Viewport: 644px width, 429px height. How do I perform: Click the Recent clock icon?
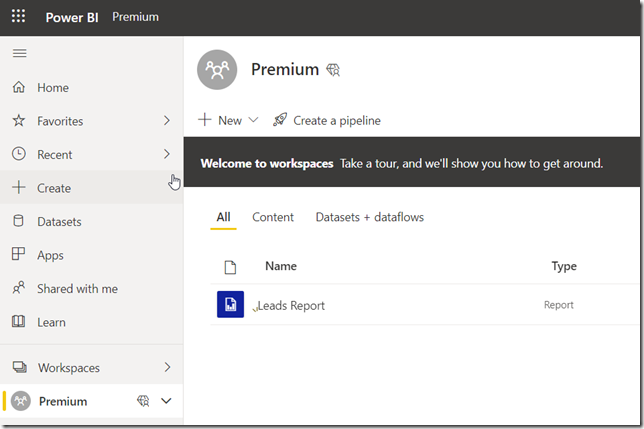(18, 154)
